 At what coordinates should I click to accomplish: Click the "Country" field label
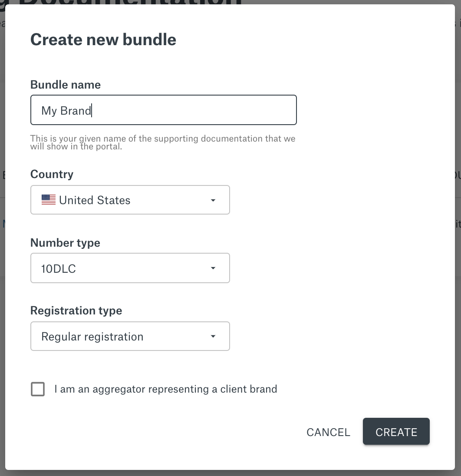coord(52,174)
